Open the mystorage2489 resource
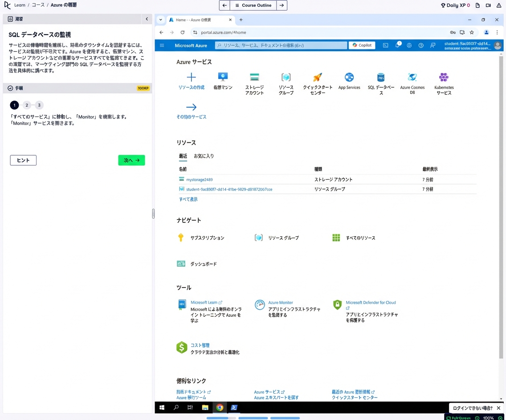The image size is (506, 420). (199, 180)
